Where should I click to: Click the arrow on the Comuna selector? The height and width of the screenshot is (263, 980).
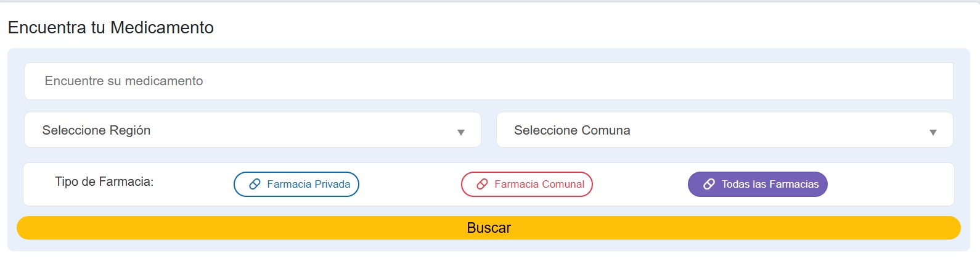coord(933,132)
